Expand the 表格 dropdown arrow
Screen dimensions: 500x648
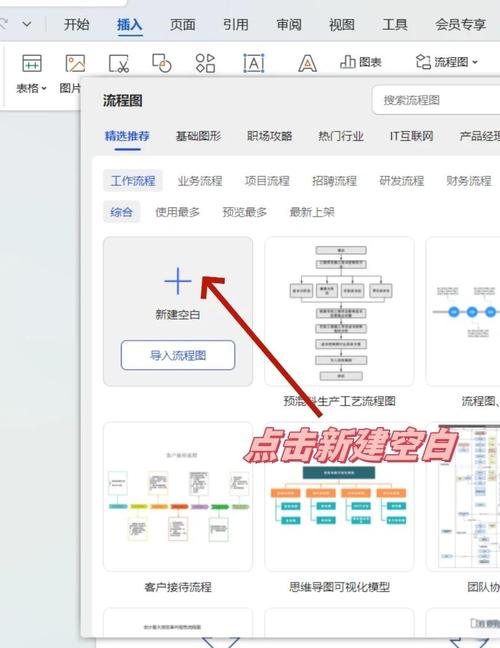click(44, 88)
